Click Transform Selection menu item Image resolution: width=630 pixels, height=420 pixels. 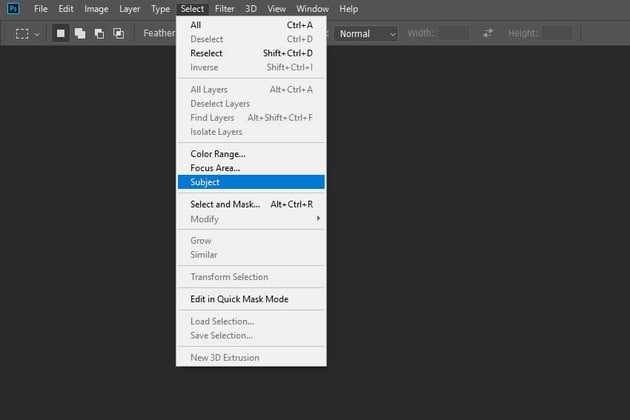point(251,277)
